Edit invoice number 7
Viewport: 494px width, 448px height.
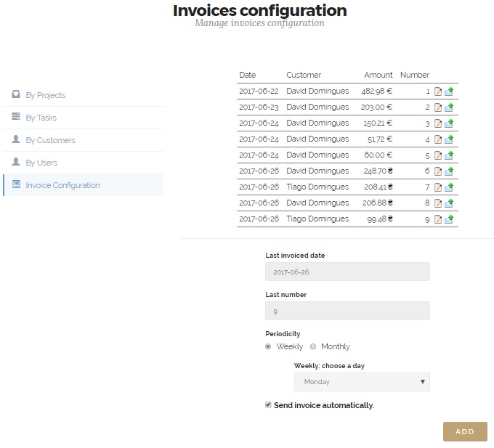click(438, 187)
